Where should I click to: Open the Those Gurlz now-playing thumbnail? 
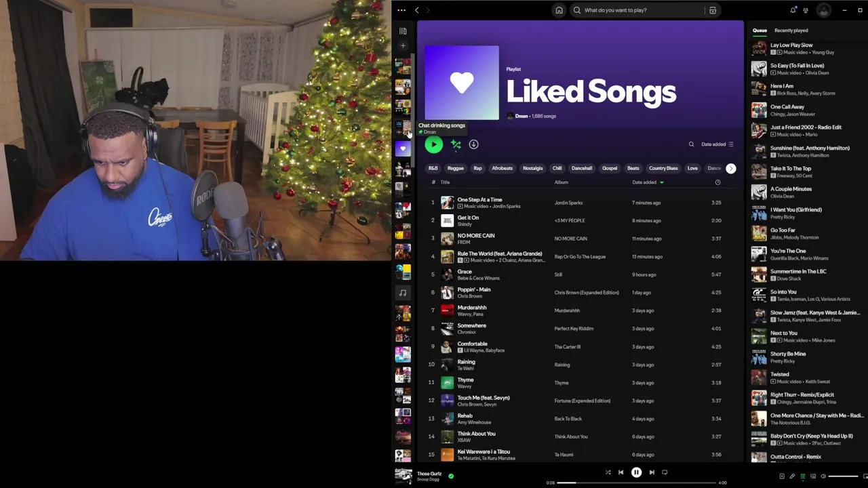[403, 476]
